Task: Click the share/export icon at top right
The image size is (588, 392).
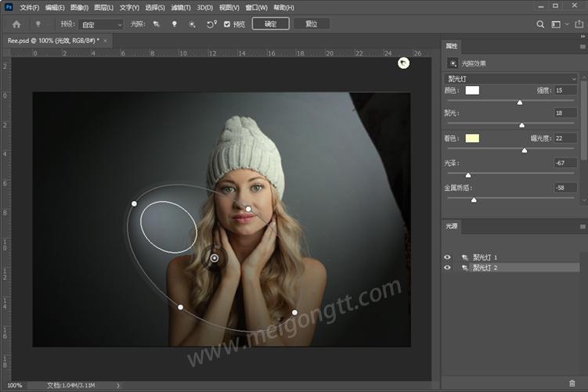Action: pos(579,24)
